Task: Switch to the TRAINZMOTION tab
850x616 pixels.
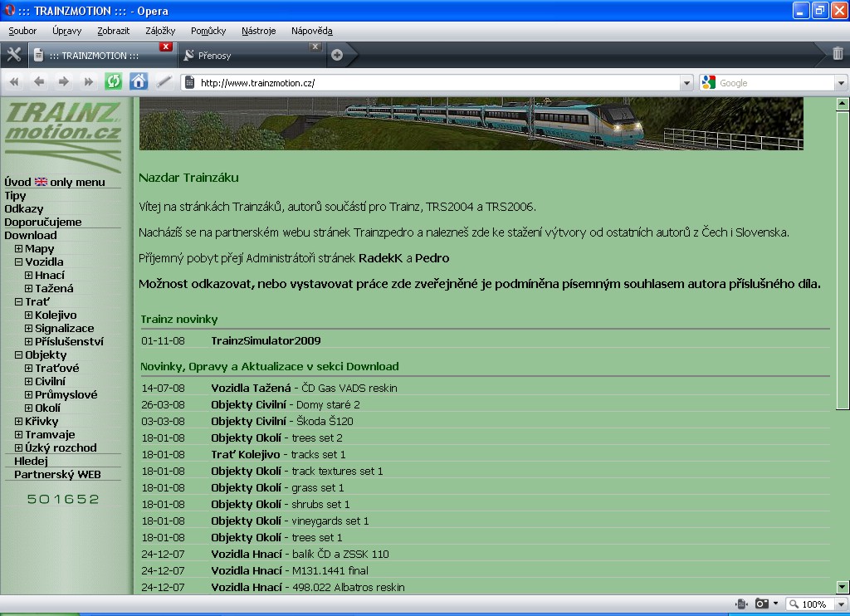Action: (x=101, y=55)
